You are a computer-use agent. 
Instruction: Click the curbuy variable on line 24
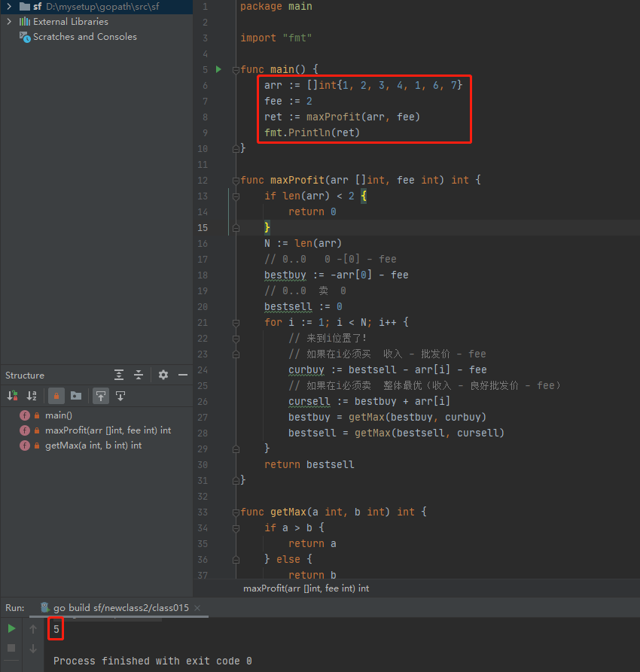pyautogui.click(x=306, y=369)
